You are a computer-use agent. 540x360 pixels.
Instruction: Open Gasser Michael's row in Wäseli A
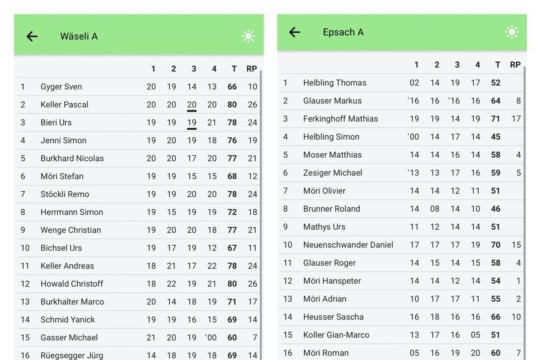click(139, 338)
